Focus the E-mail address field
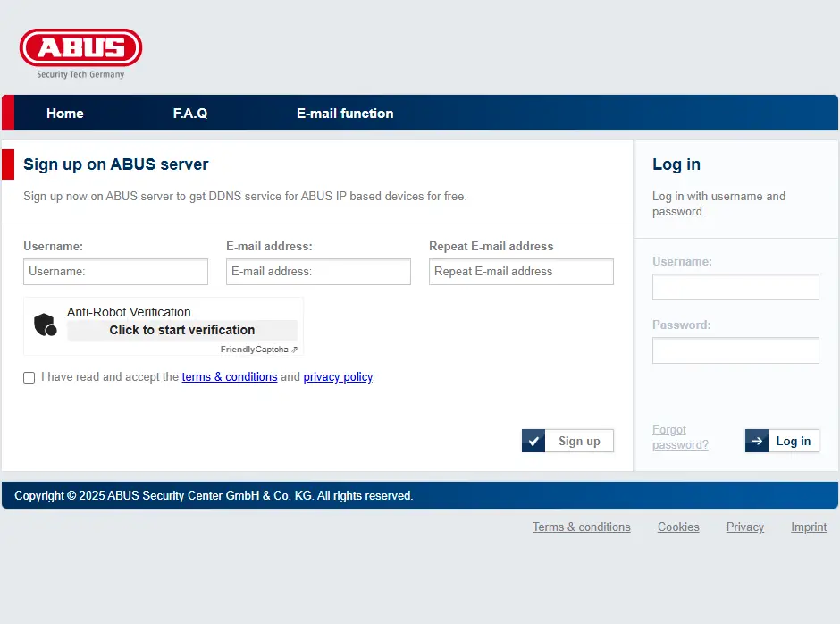This screenshot has height=624, width=840. click(x=318, y=272)
